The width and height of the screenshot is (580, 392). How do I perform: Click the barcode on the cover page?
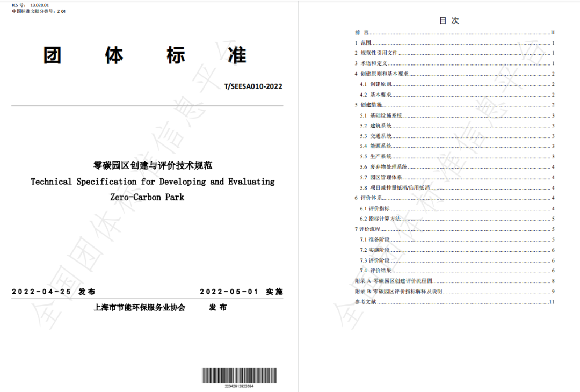coord(239,375)
